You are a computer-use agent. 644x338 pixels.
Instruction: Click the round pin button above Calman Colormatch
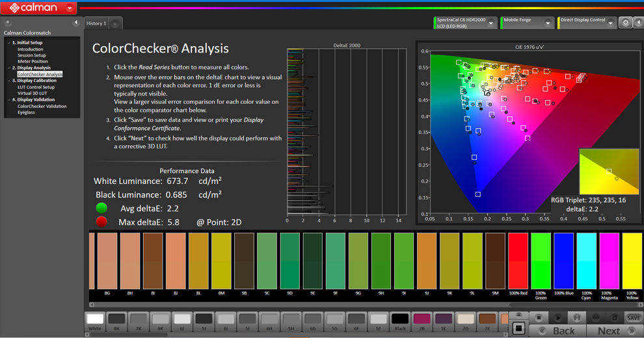coord(8,23)
